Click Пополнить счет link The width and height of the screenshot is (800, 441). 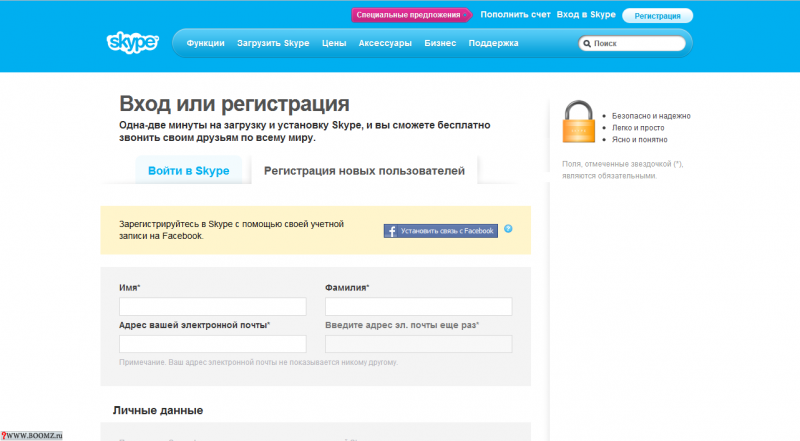pos(515,15)
